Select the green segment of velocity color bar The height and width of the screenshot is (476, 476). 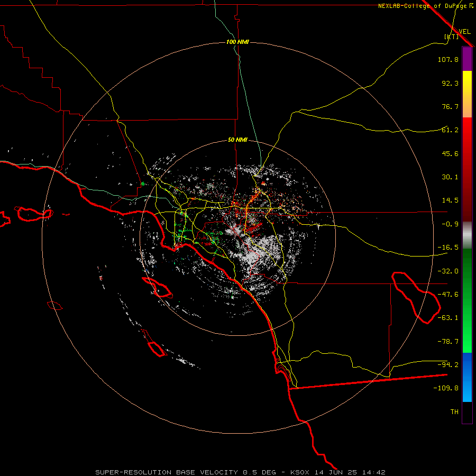tap(467, 300)
